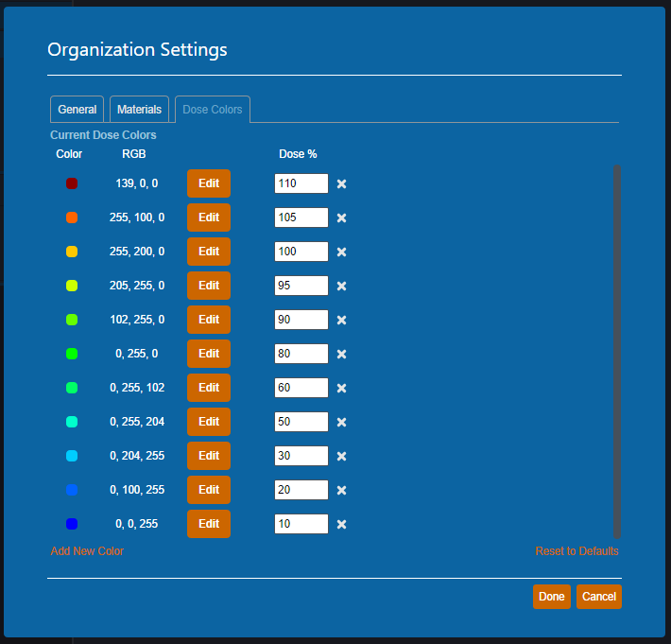
Task: Edit the 0, 255, 0 green color
Action: (209, 354)
